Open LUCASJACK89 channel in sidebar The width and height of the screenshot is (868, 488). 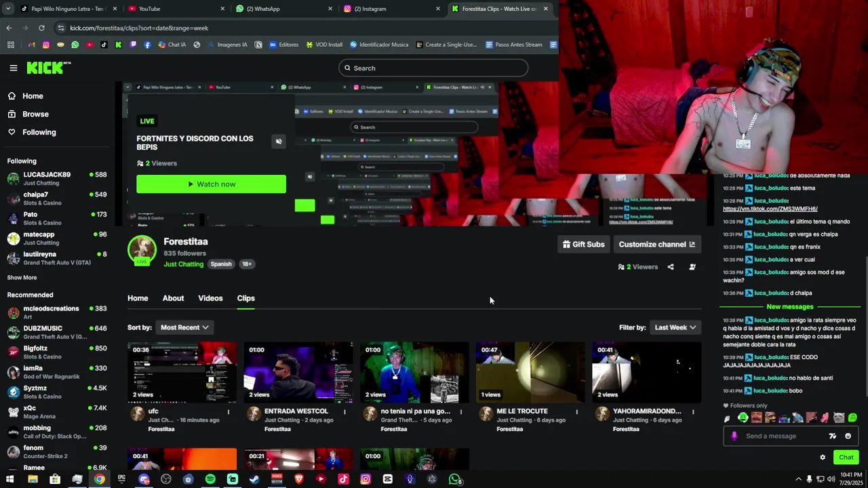click(x=57, y=178)
